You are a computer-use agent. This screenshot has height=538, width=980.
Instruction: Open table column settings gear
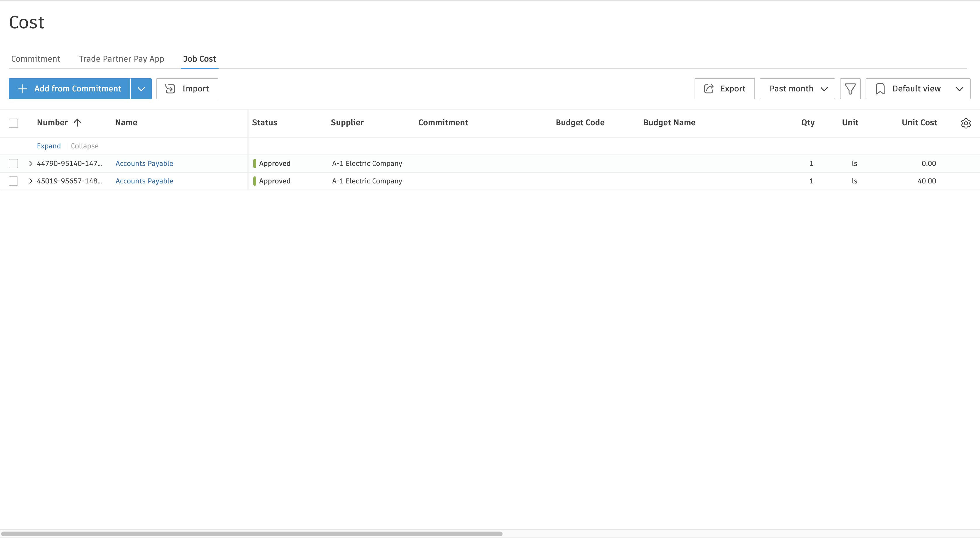(965, 123)
